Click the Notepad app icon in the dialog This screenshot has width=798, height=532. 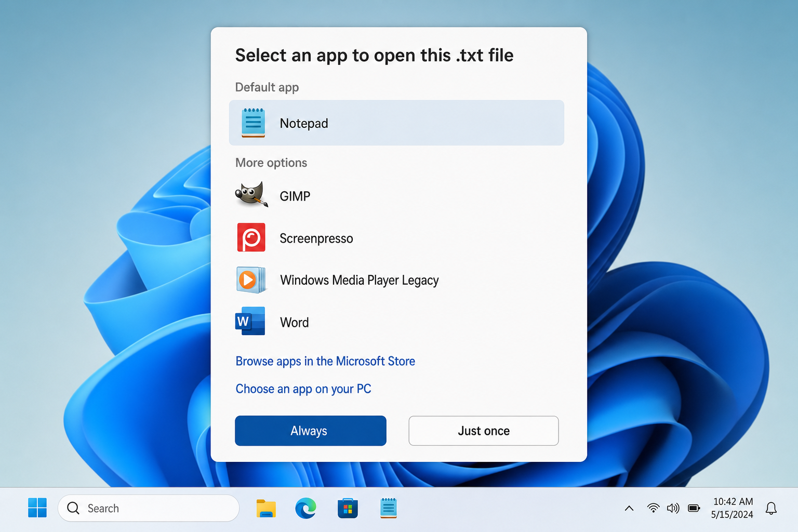[x=253, y=123]
